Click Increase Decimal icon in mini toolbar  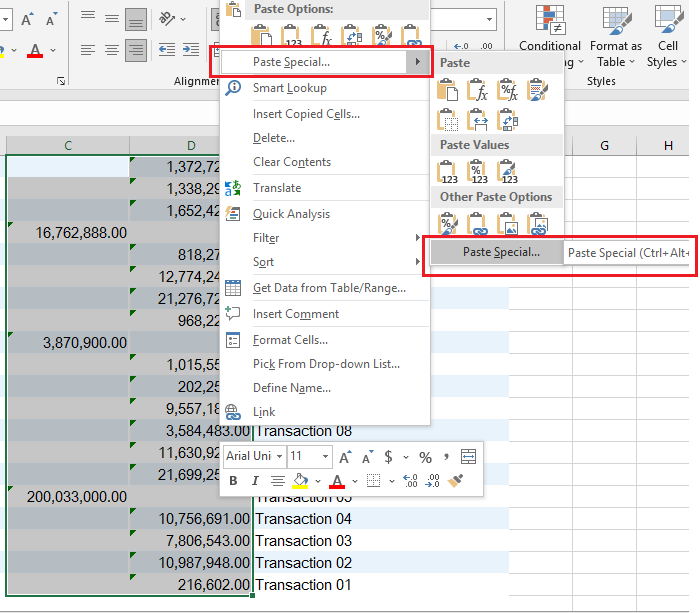click(x=410, y=481)
